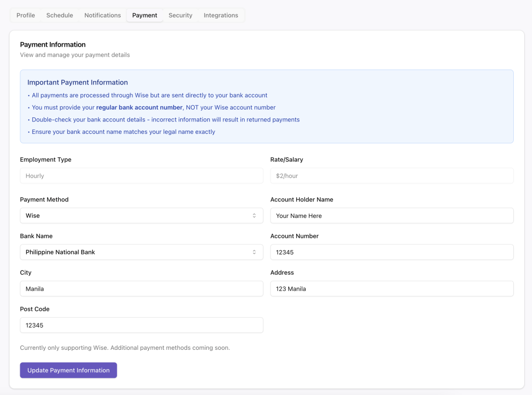The image size is (532, 395).
Task: Click the Account Holder Name input field
Action: click(x=392, y=216)
